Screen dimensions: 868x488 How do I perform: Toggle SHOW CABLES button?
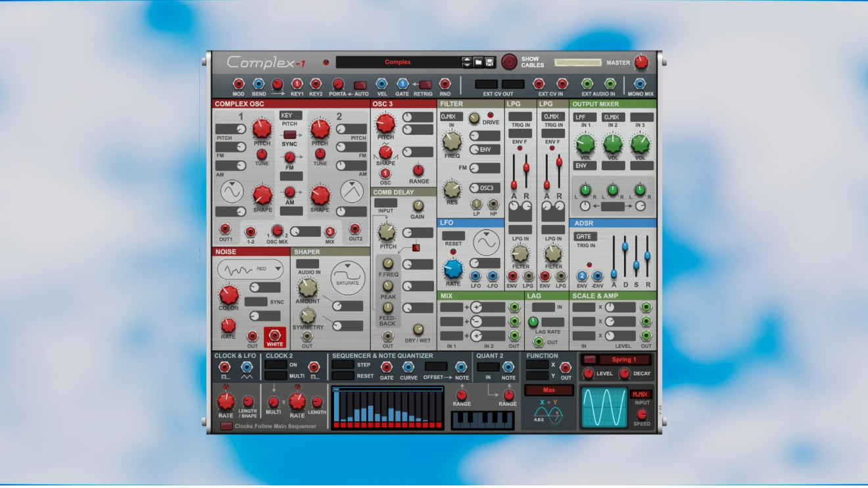point(509,62)
